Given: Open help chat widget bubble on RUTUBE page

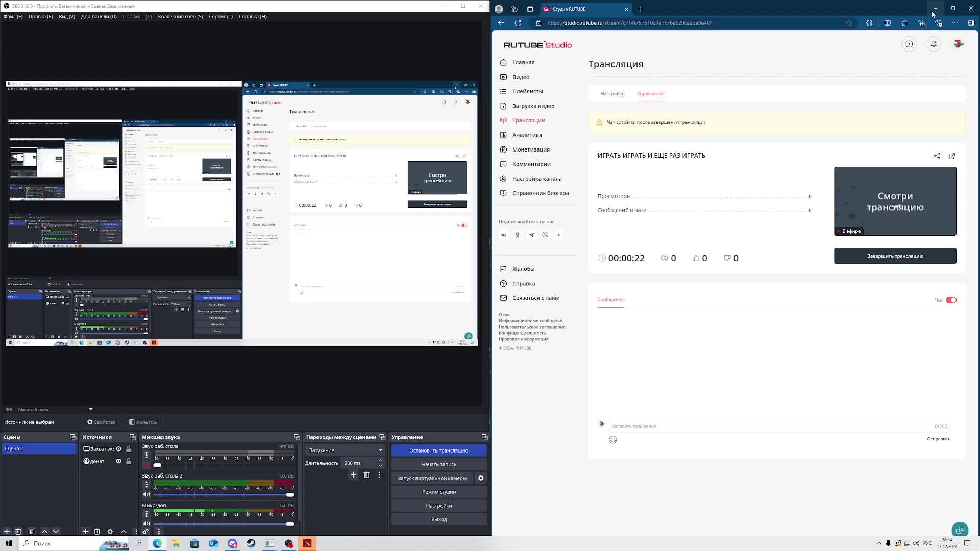Looking at the screenshot, I should point(960,530).
